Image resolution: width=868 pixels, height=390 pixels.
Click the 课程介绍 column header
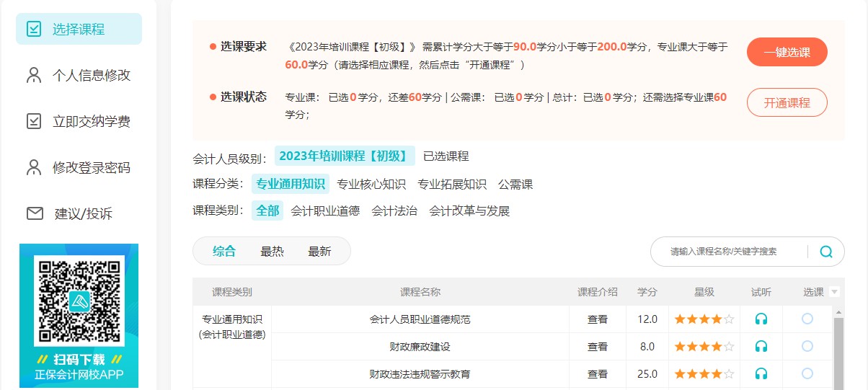pos(598,292)
